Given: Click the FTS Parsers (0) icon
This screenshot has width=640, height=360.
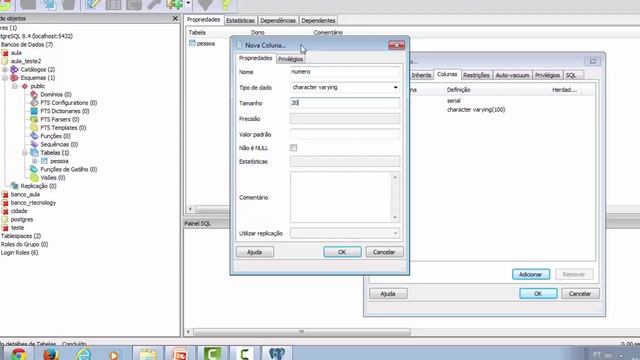Looking at the screenshot, I should pos(34,119).
